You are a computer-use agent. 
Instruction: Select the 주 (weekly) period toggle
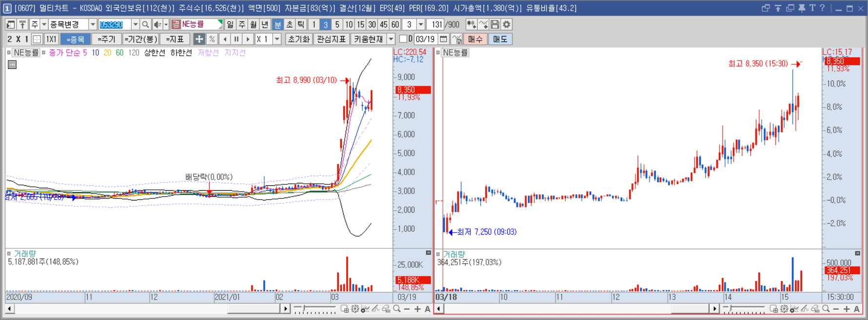[x=242, y=24]
